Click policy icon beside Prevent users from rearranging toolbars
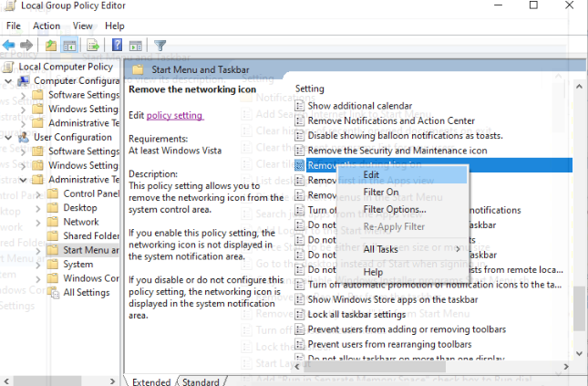 point(299,344)
